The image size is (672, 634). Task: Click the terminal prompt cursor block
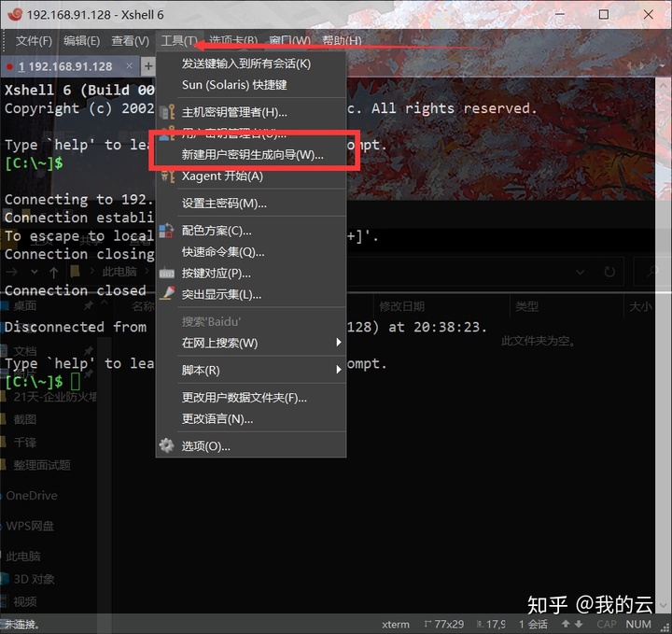pyautogui.click(x=76, y=381)
